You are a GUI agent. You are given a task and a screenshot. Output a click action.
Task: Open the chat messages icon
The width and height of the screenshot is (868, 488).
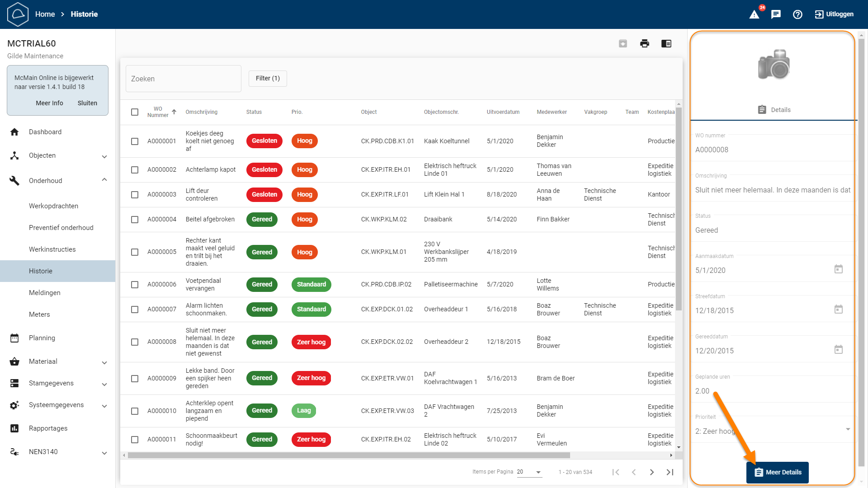(x=776, y=14)
